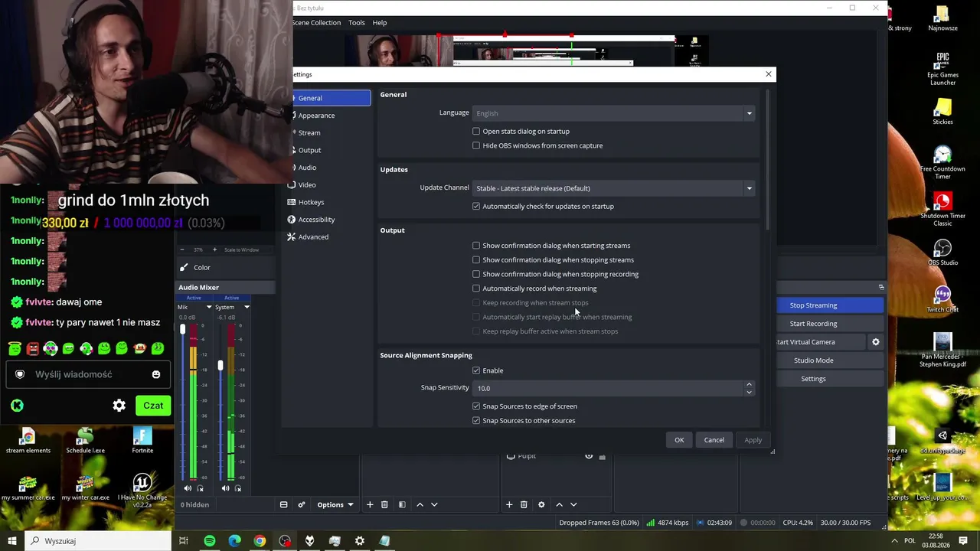This screenshot has height=551, width=980.
Task: Move scene down in Scenes dock
Action: [434, 505]
